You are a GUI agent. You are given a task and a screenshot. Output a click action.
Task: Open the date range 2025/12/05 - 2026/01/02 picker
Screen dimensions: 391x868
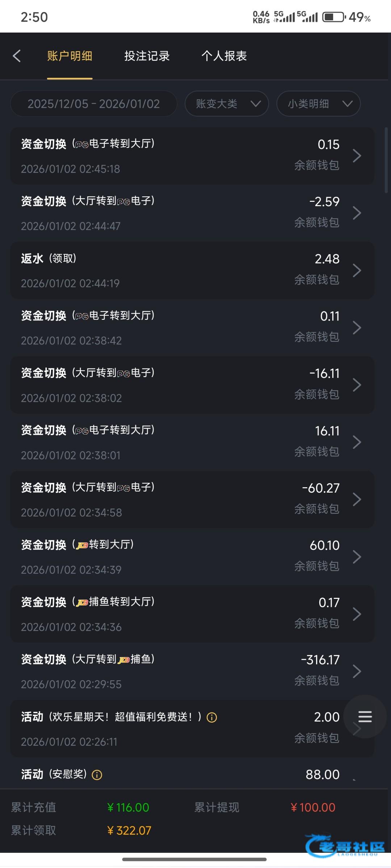[94, 104]
